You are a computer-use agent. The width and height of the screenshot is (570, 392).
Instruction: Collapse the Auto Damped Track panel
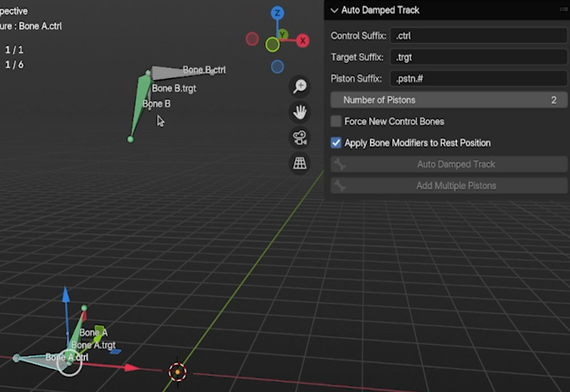click(334, 10)
